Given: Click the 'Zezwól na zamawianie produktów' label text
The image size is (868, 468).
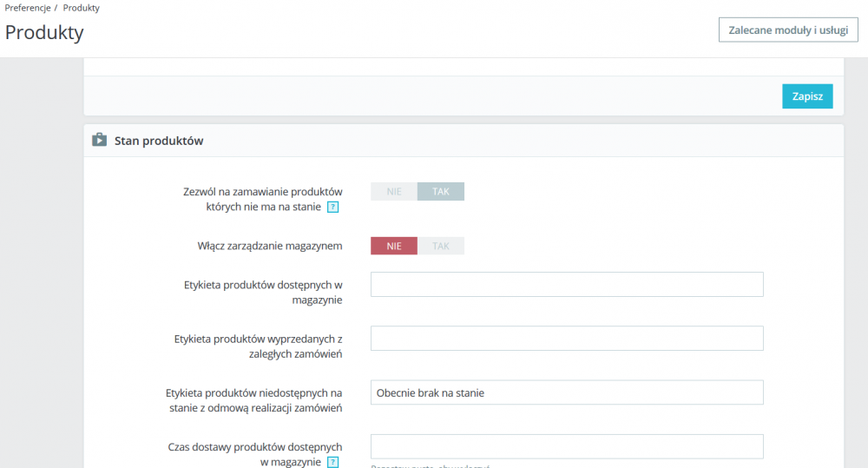Looking at the screenshot, I should (264, 191).
